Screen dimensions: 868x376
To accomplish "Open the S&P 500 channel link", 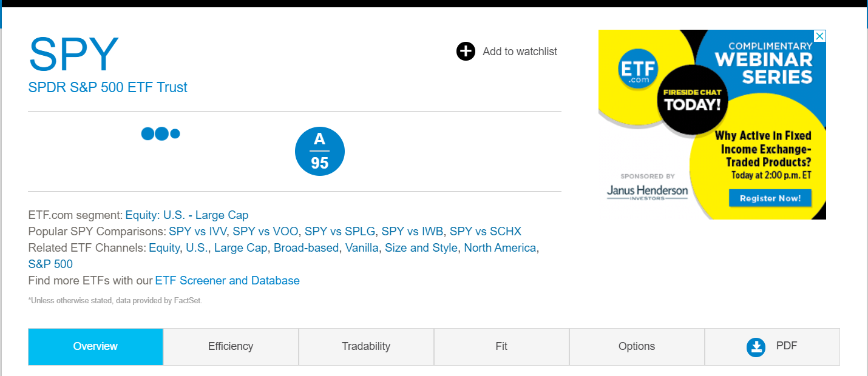I will tap(50, 264).
